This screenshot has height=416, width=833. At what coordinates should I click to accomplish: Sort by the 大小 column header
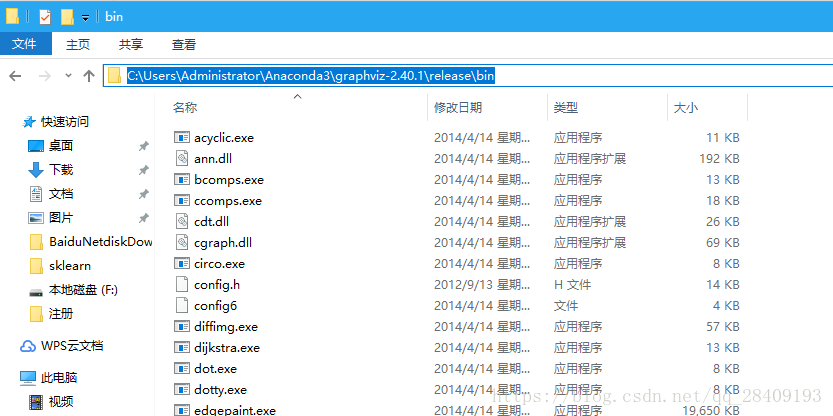point(686,108)
